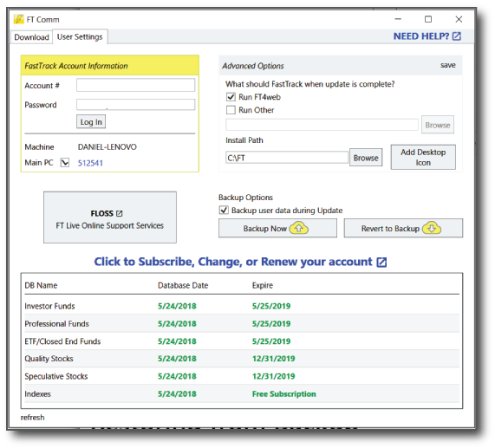
Task: Click Browse next to Install Path
Action: click(x=366, y=158)
